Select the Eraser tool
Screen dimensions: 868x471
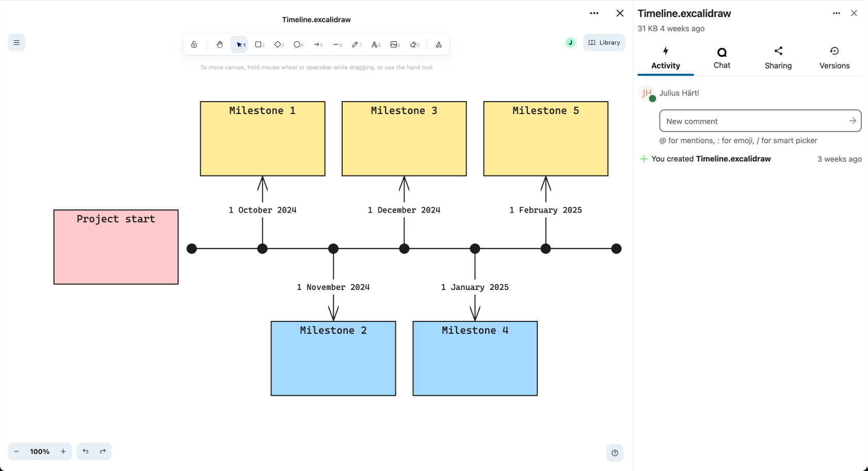coord(414,44)
